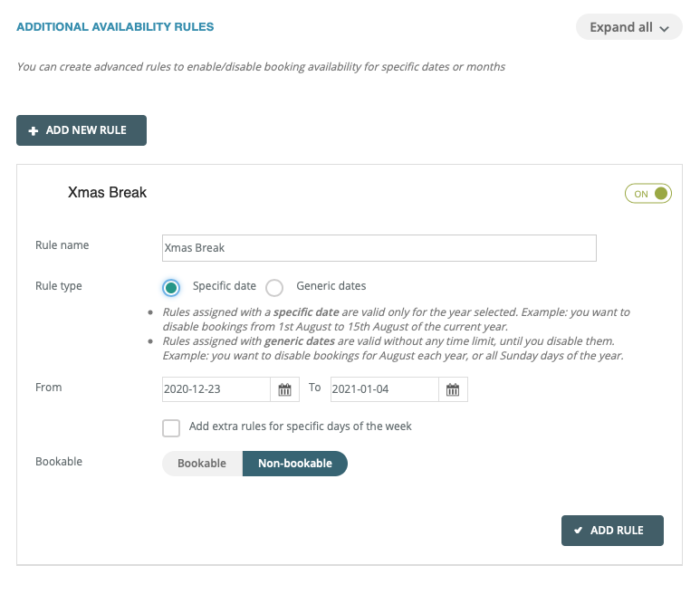The height and width of the screenshot is (594, 700).
Task: Select the Generic dates radio button
Action: coord(275,287)
